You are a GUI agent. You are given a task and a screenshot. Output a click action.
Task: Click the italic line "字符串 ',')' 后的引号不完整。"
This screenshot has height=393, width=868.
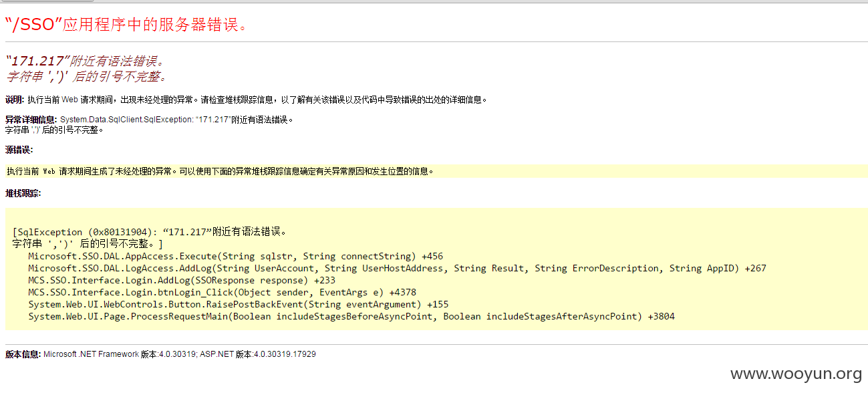click(86, 76)
